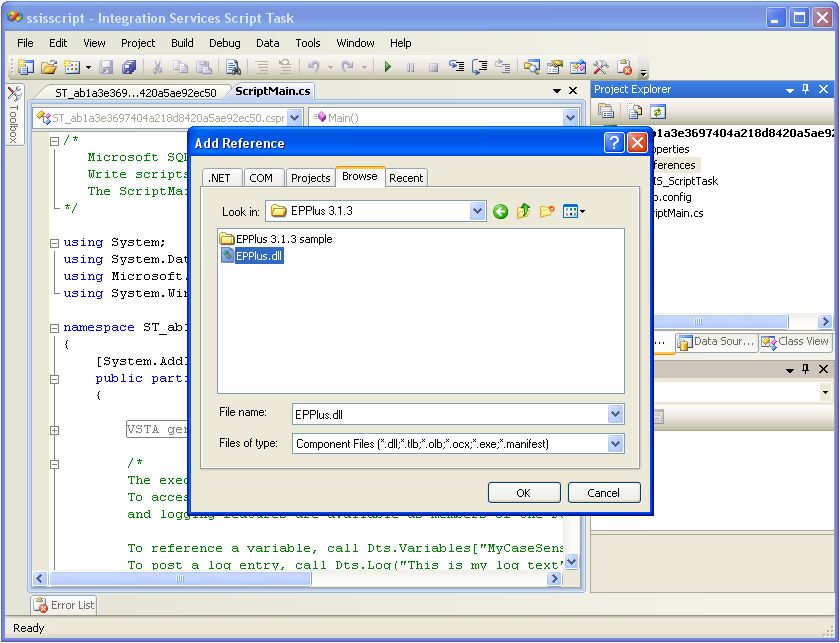Collapse the namespace code block
This screenshot has height=643, width=840.
coord(55,327)
